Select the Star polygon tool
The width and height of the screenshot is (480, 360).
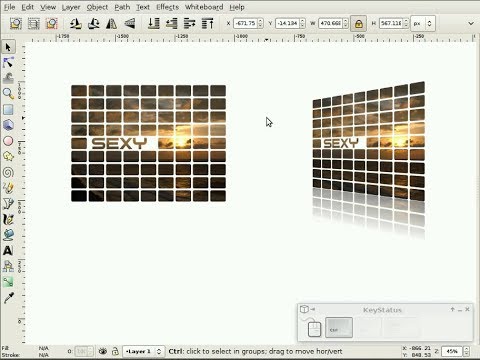(8, 156)
